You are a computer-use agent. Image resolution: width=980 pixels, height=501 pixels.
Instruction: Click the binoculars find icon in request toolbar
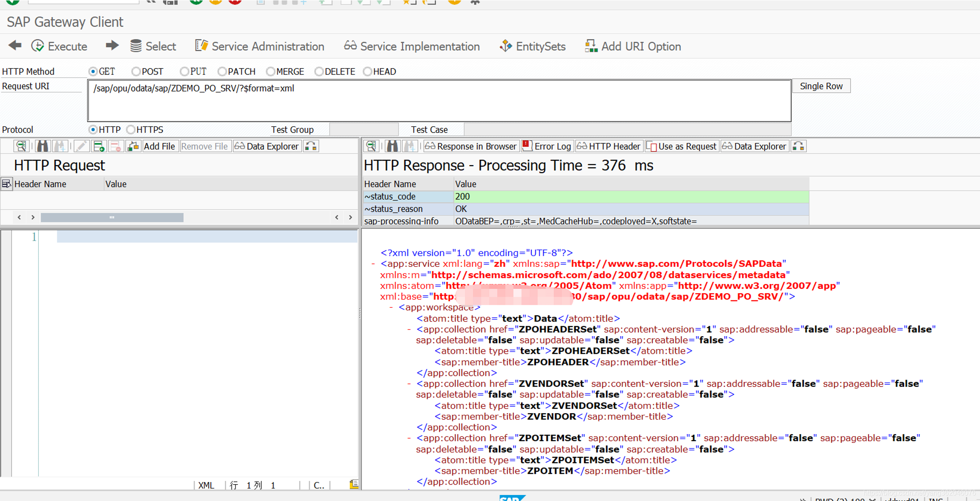tap(42, 146)
